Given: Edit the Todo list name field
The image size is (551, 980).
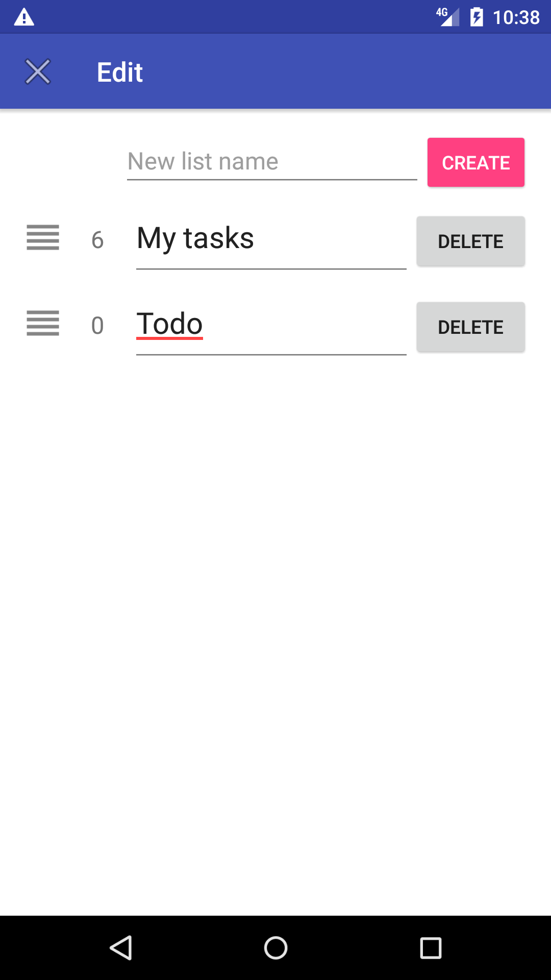Looking at the screenshot, I should pos(271,325).
